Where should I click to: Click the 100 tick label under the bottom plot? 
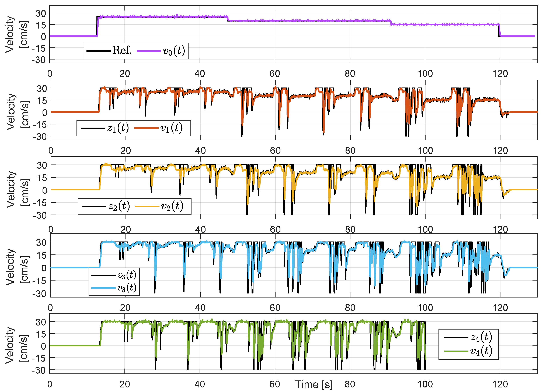click(x=425, y=384)
